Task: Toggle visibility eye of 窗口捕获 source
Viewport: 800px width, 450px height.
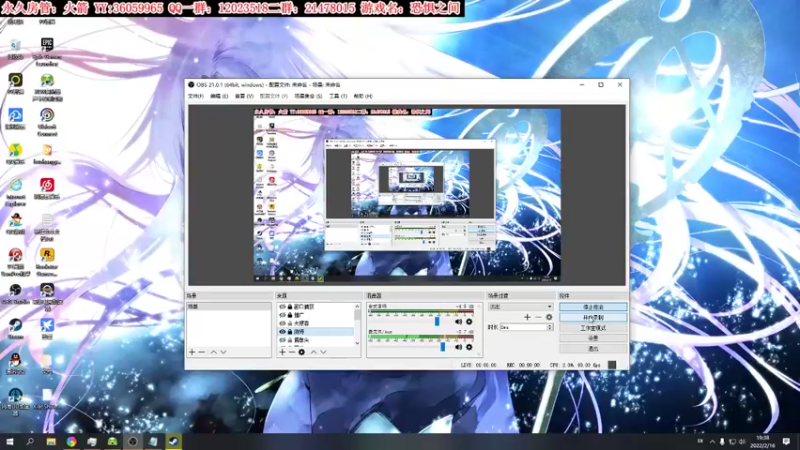Action: click(282, 307)
